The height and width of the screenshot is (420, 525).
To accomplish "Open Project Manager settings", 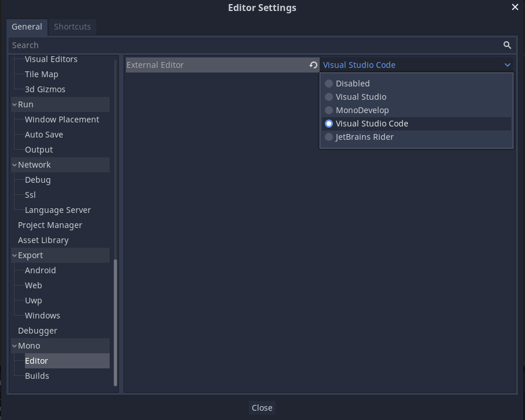I will 50,225.
